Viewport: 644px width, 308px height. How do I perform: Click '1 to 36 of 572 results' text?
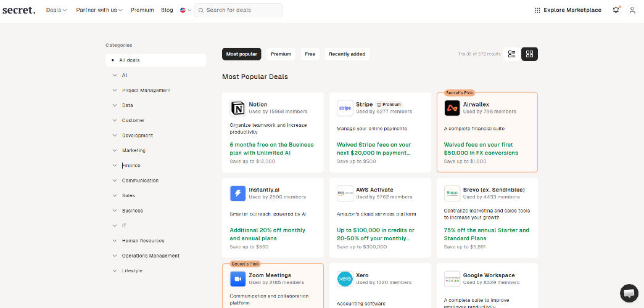tap(479, 54)
